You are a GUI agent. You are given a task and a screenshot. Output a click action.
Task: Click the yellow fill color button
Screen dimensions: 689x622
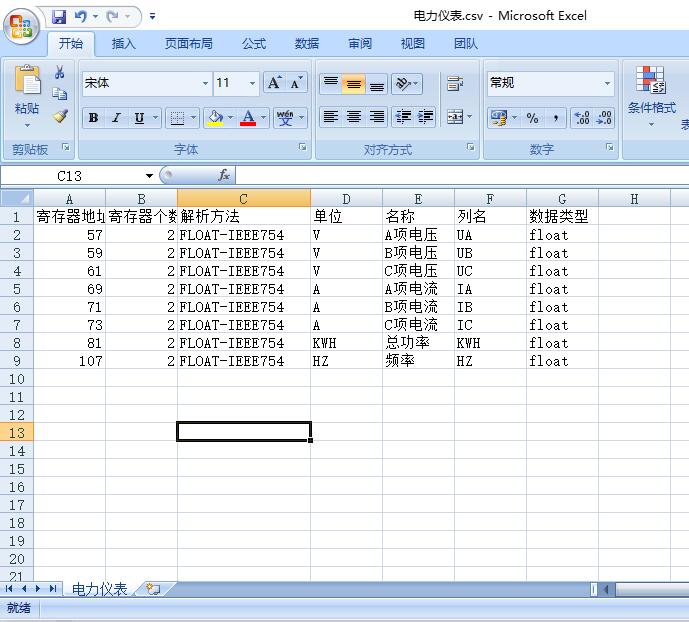(214, 118)
